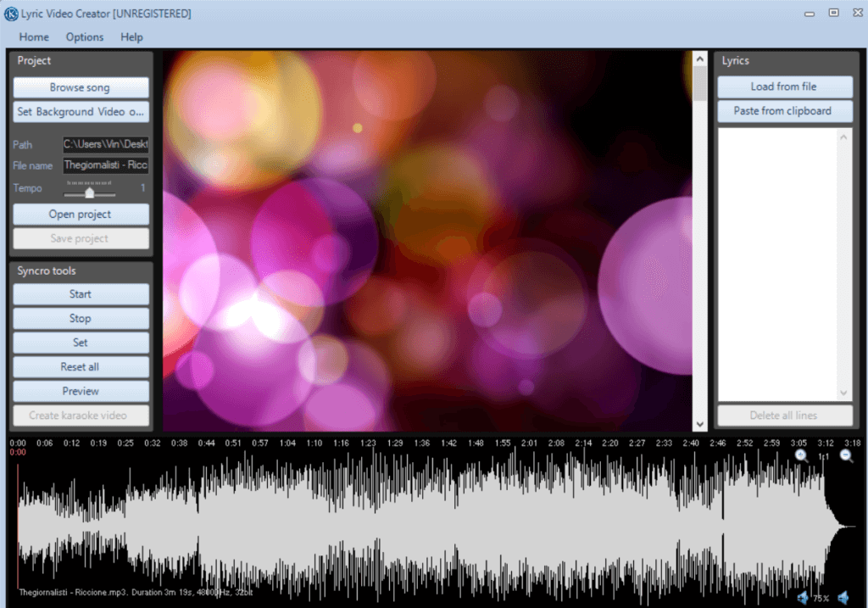Screen dimensions: 868x608
Task: Click the video preview scrollbar thumb
Action: (699, 84)
